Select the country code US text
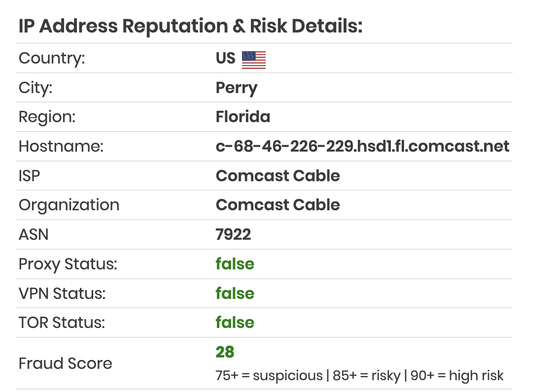The height and width of the screenshot is (392, 558). (226, 58)
